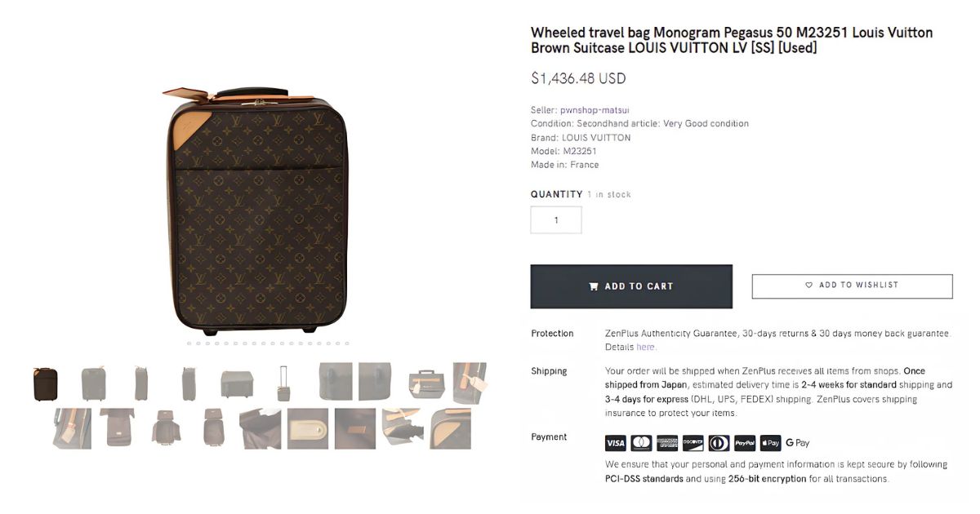Click the Diners Club payment icon

pyautogui.click(x=719, y=443)
